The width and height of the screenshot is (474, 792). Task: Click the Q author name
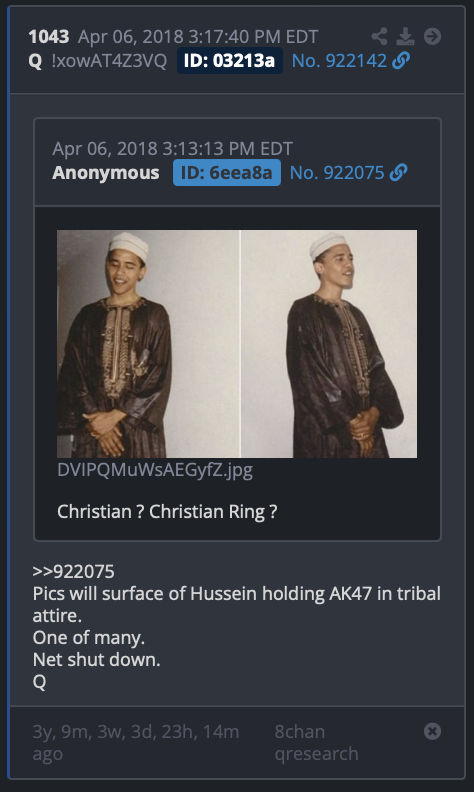coord(35,61)
